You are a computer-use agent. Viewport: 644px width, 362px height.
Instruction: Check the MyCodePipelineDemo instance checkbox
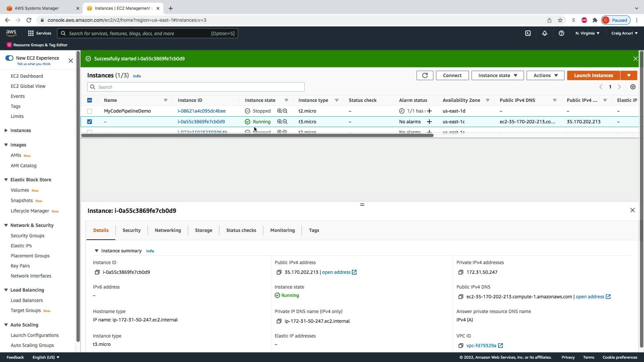tap(90, 111)
